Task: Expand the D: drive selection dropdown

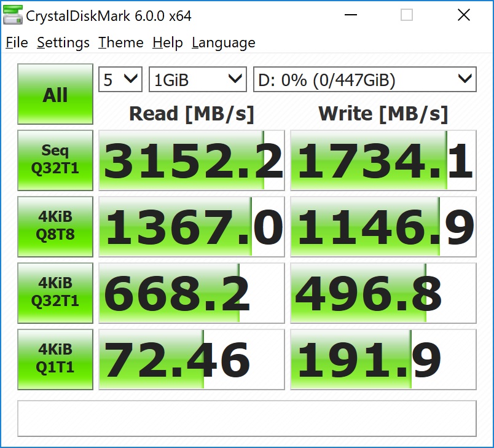Action: point(365,79)
